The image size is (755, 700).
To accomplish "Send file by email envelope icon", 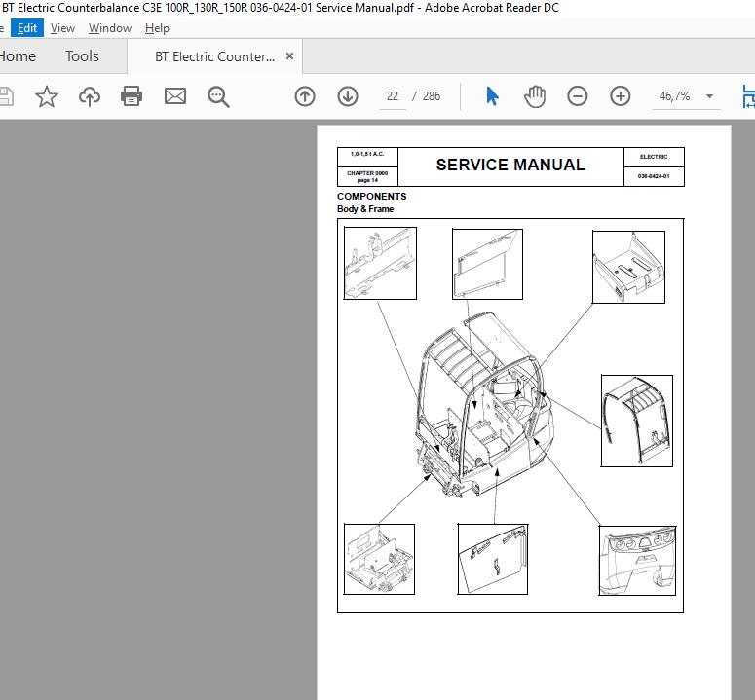I will (x=175, y=96).
